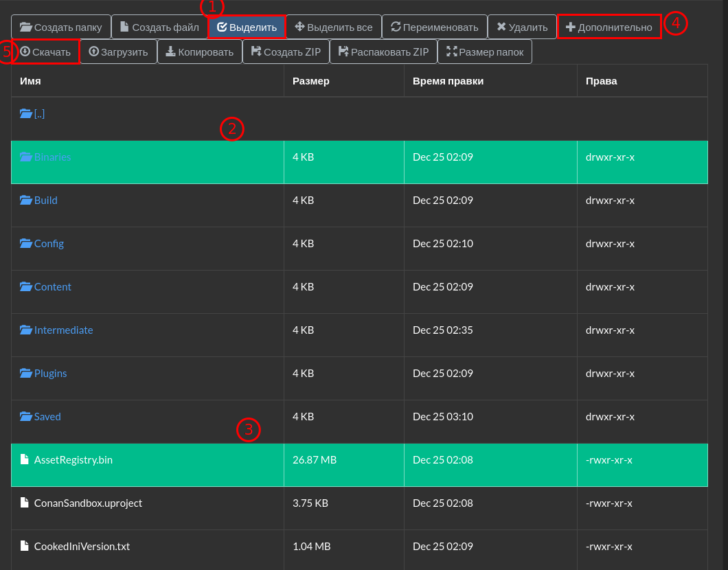Click the ConanSandbox.uproject file icon
Viewport: 728px width, 570px height.
(24, 503)
